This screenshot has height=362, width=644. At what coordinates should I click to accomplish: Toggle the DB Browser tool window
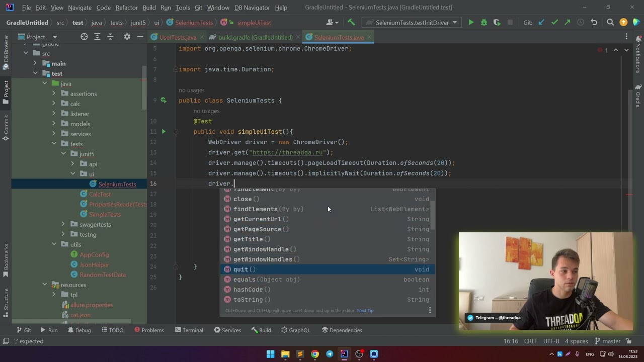click(x=6, y=51)
